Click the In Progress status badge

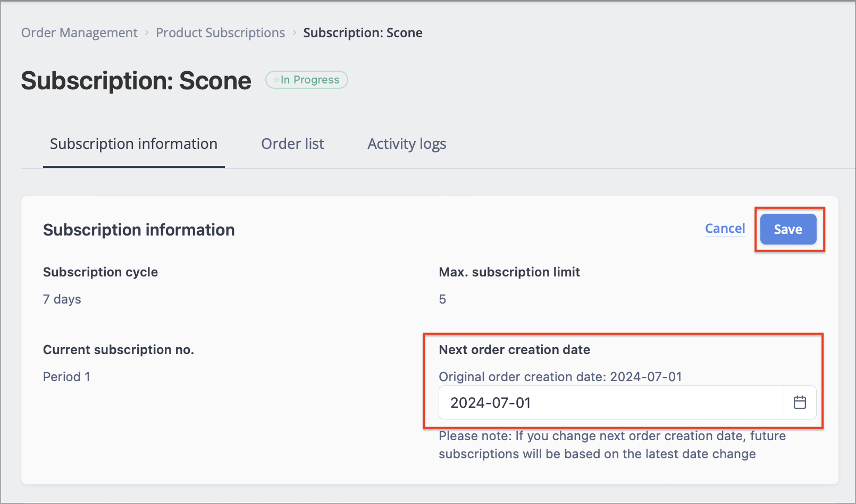307,80
